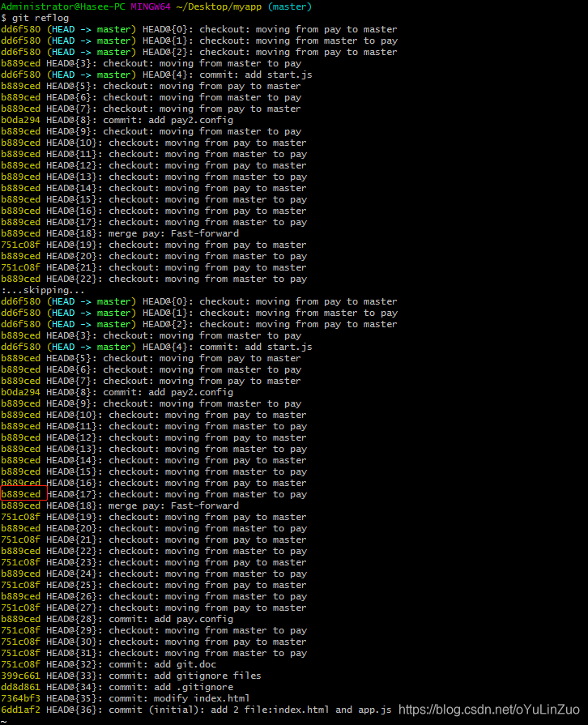The width and height of the screenshot is (588, 725).
Task: Select hash 'b889ced' on the HEAD@{28} line
Action: tap(20, 619)
